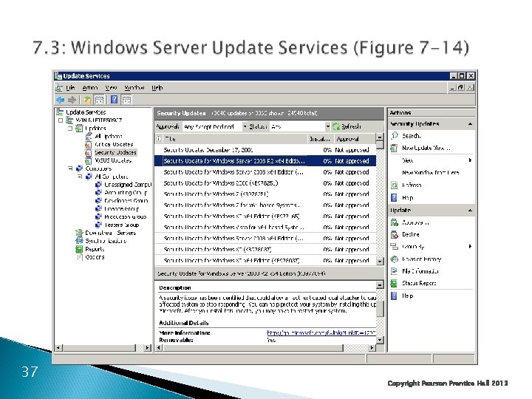Collapse the Update actions section
This screenshot has width=532, height=399.
point(470,211)
